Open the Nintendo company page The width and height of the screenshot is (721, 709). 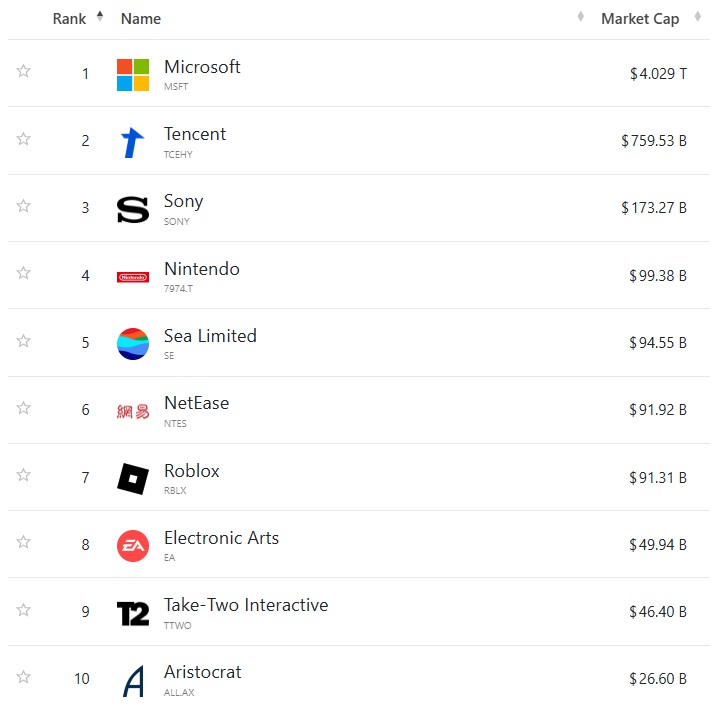(x=202, y=269)
